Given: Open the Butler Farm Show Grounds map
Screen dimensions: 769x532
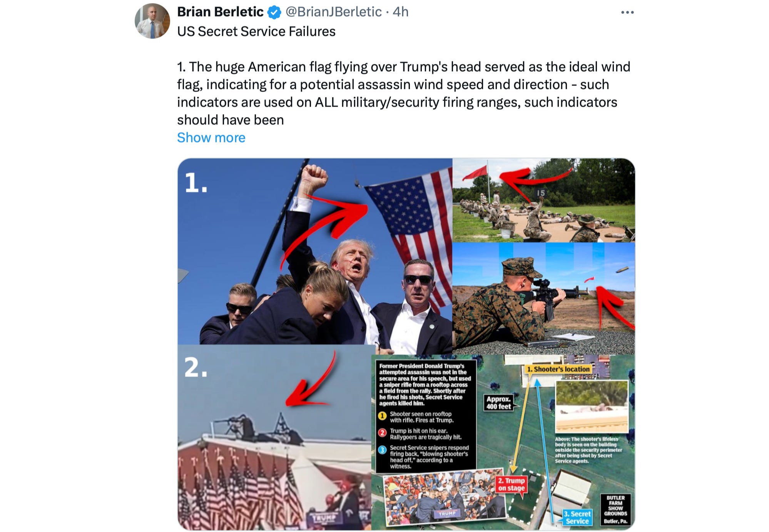Looking at the screenshot, I should point(503,442).
